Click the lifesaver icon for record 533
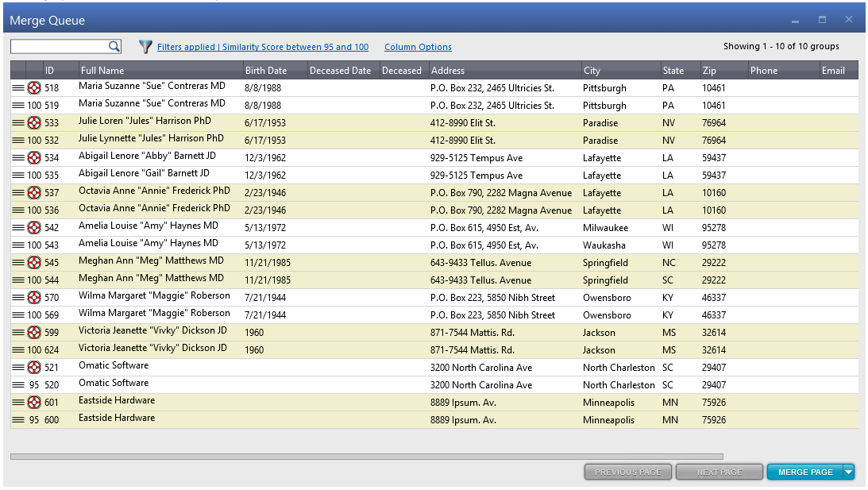Screen dimensions: 868x490 pos(34,122)
